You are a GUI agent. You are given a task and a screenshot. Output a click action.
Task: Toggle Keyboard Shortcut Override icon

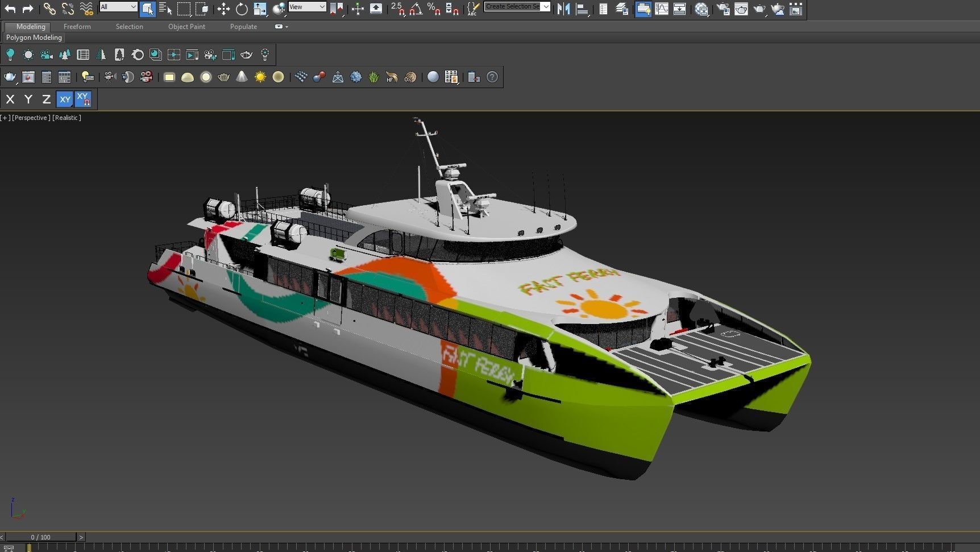coord(376,9)
